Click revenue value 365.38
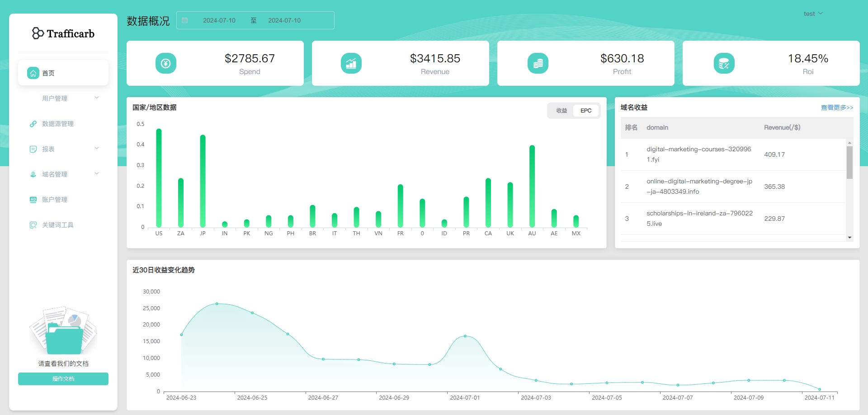 point(774,187)
